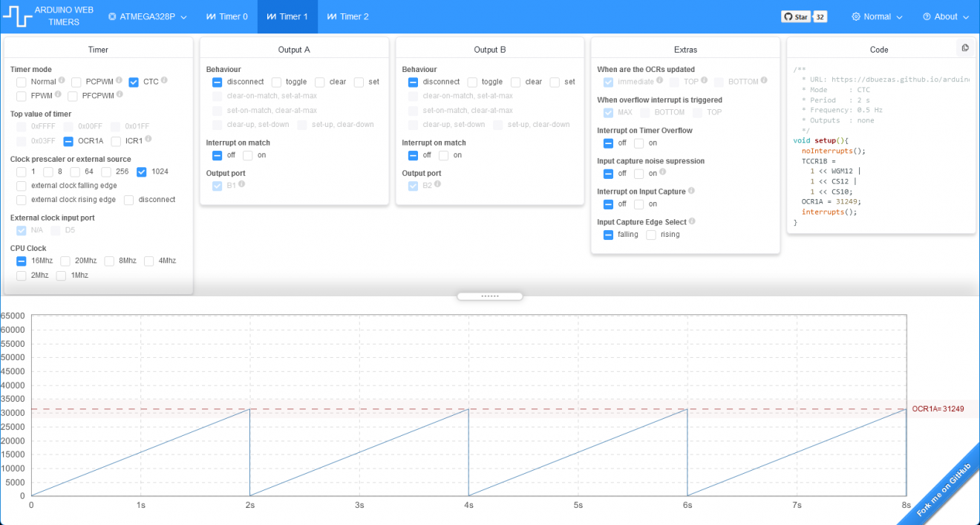
Task: Click the OCR1A=31249 label on the chart
Action: pyautogui.click(x=938, y=409)
